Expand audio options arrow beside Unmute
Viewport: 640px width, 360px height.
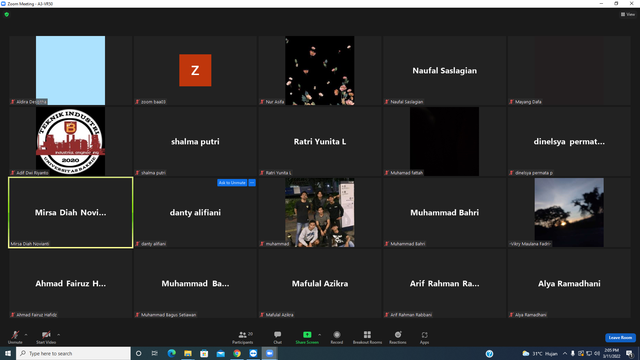point(26,335)
